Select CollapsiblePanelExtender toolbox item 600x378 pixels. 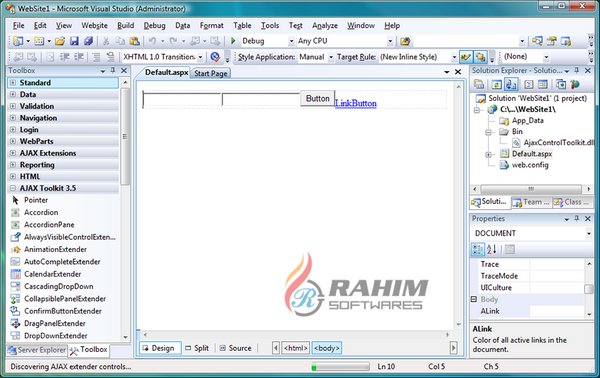pos(65,299)
